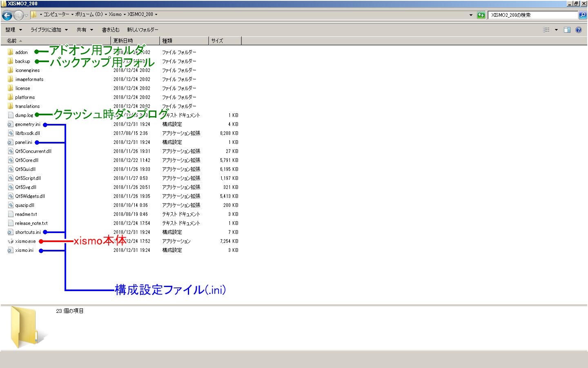
Task: Select the quazip.dll file icon
Action: [11, 205]
